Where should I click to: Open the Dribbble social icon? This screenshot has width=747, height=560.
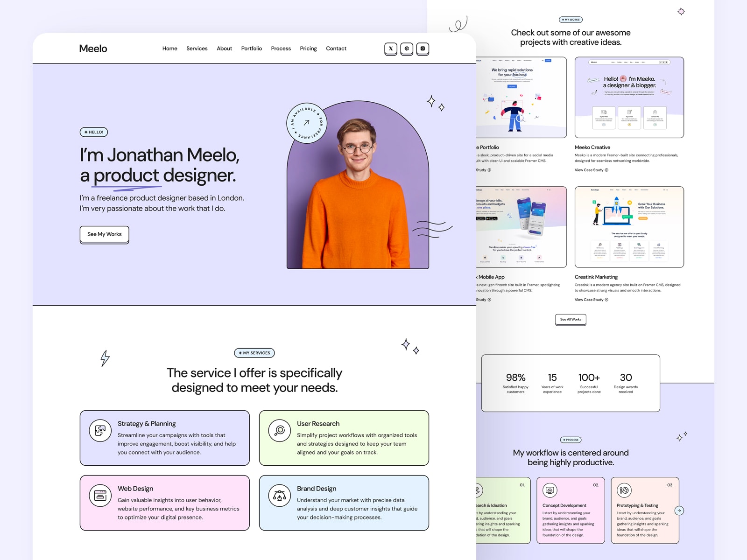[x=407, y=49]
